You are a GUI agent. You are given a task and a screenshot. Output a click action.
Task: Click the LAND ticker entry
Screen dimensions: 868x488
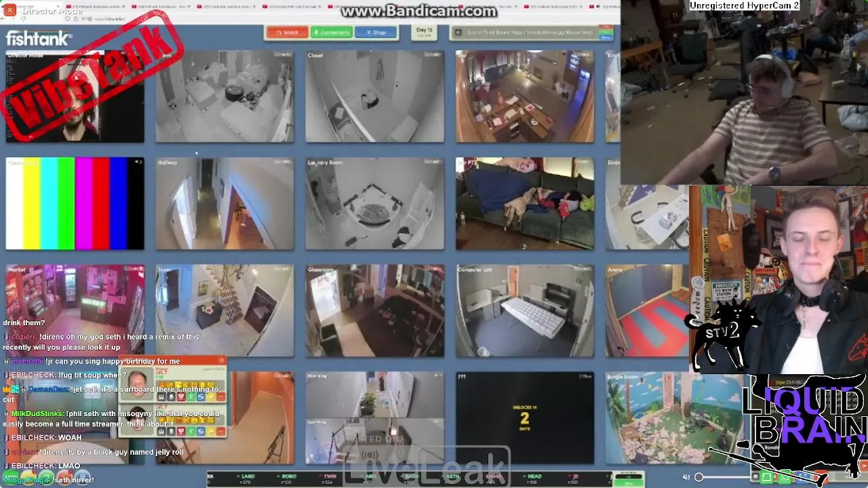(246, 479)
